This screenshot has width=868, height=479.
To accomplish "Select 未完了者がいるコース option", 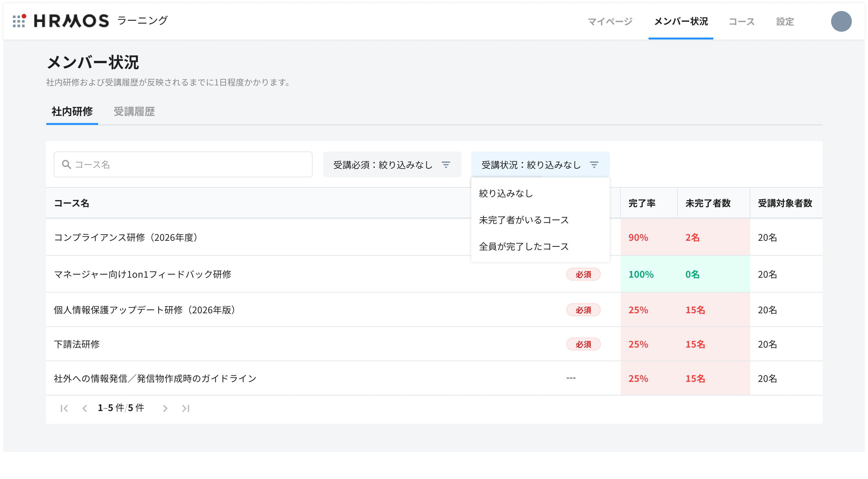I will click(x=540, y=220).
